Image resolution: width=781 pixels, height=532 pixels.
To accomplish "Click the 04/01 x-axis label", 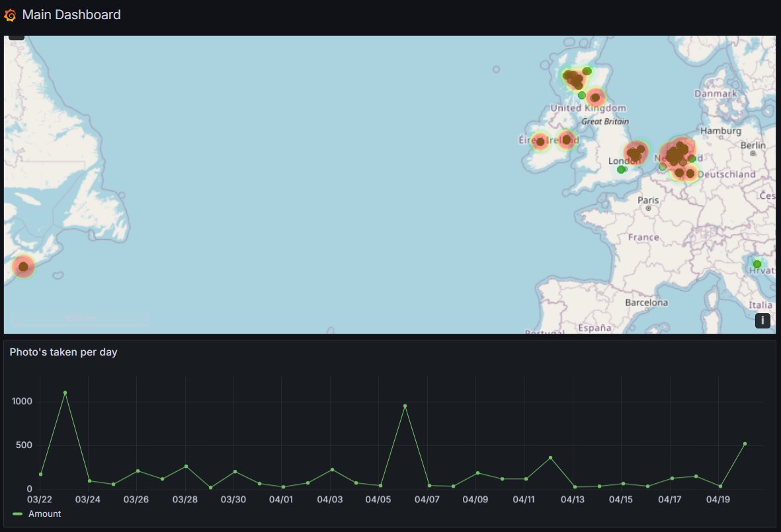I will (x=281, y=499).
